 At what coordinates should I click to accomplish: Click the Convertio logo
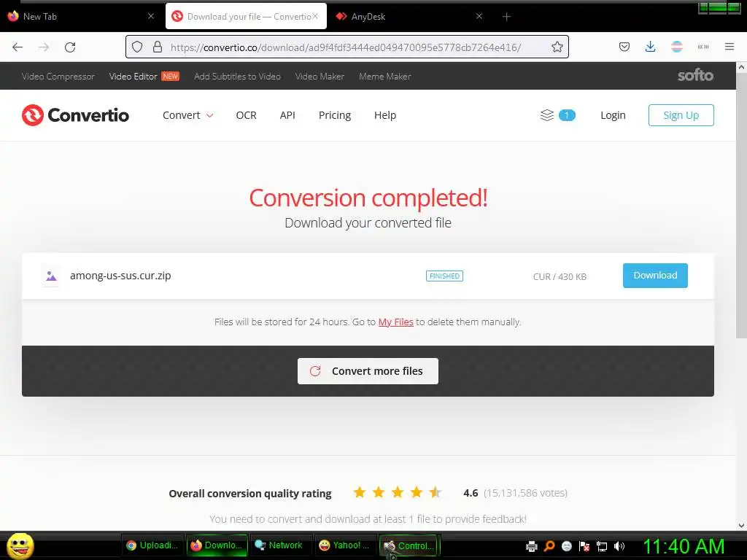[x=75, y=115]
